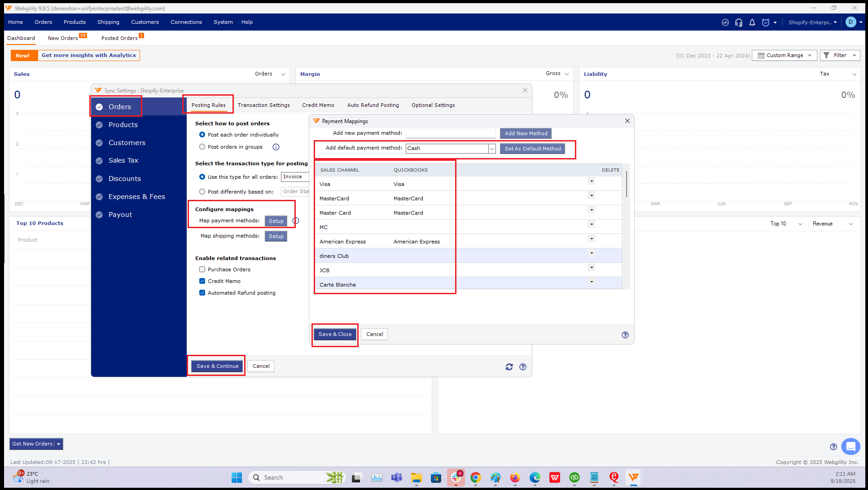Switch to the Transaction Settings tab
Viewport: 868px width, 490px height.
(x=264, y=105)
